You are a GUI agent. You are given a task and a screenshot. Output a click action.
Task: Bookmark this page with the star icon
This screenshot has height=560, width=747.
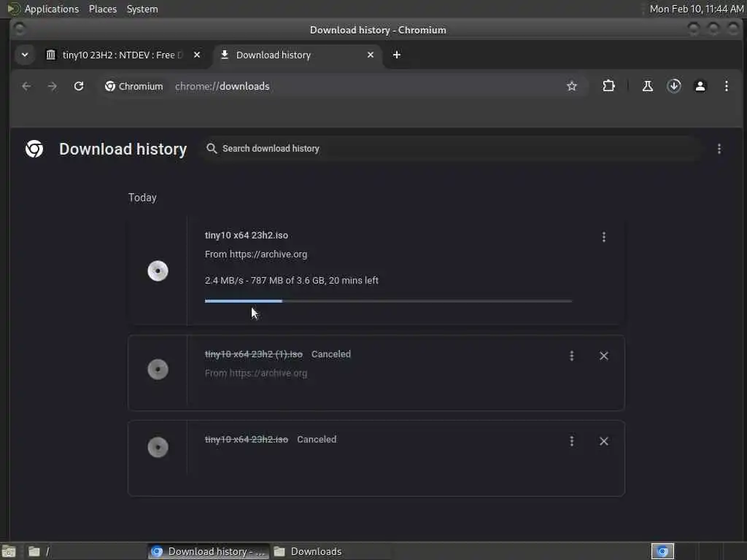coord(572,86)
